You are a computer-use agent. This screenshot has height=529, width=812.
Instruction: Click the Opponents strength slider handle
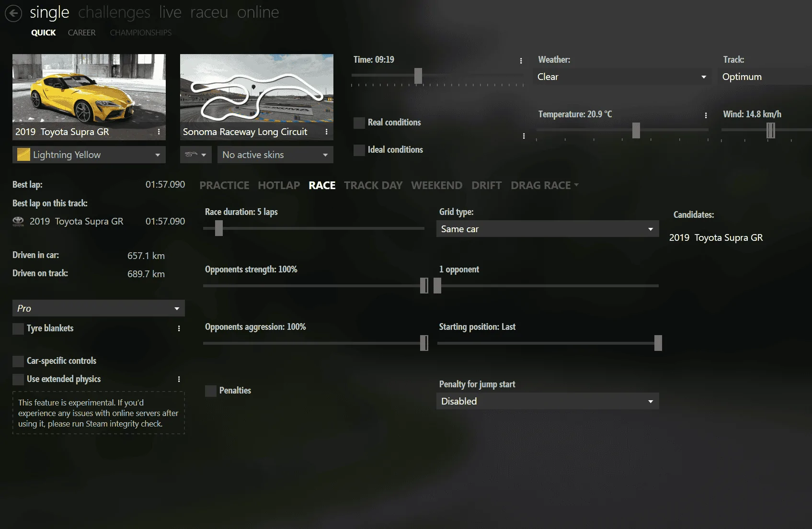coord(424,286)
